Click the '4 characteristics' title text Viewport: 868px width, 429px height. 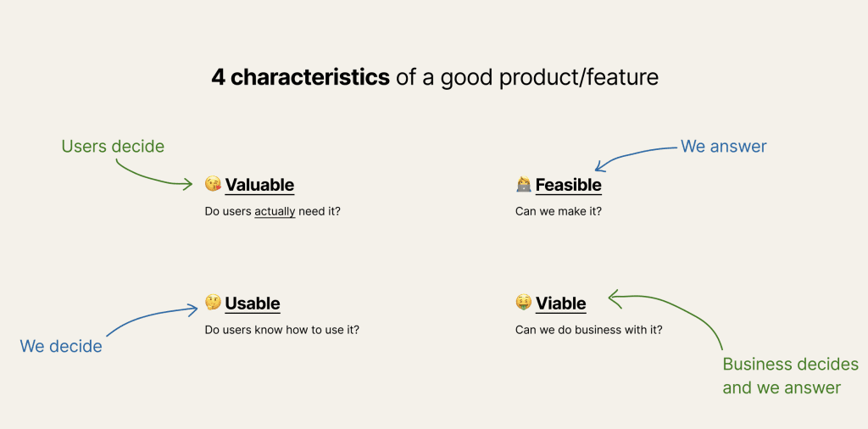click(x=301, y=78)
